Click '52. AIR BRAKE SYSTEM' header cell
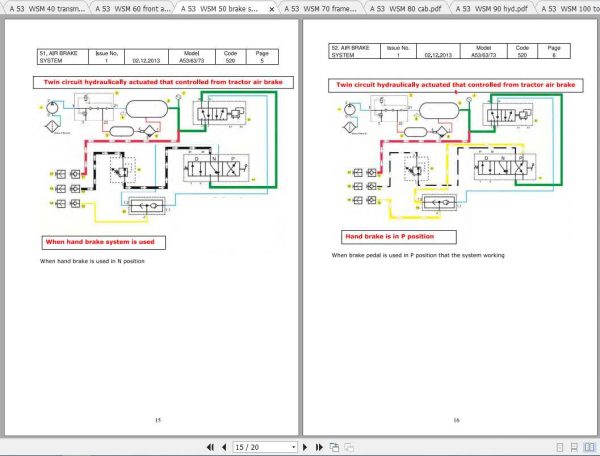Viewport: 600px width, 456px height. pos(354,51)
